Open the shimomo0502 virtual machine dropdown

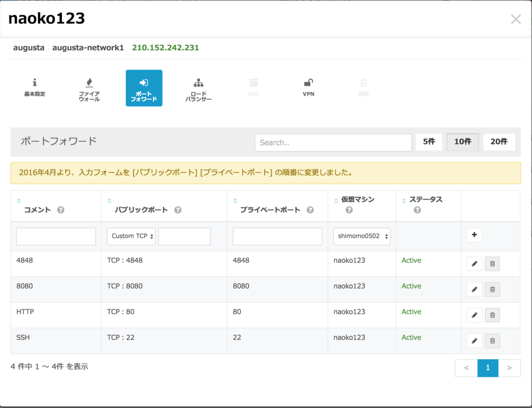[362, 236]
